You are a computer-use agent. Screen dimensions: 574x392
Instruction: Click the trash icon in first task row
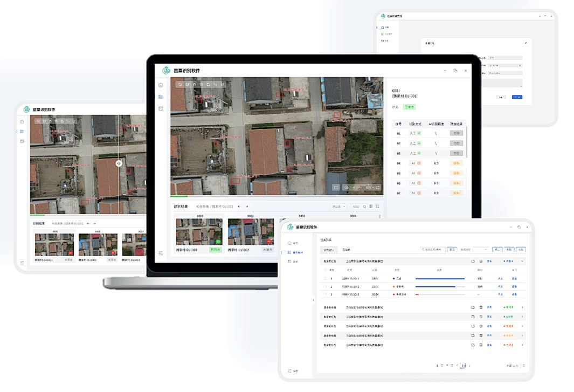(481, 261)
